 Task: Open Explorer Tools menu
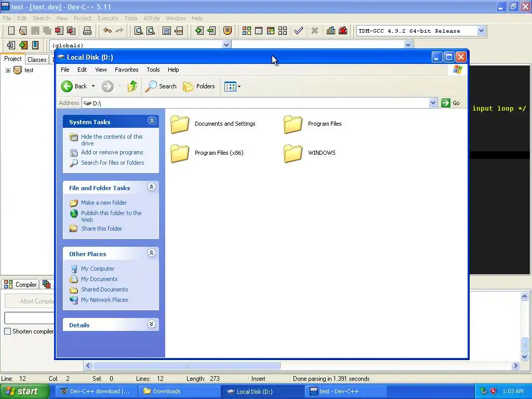tap(153, 70)
